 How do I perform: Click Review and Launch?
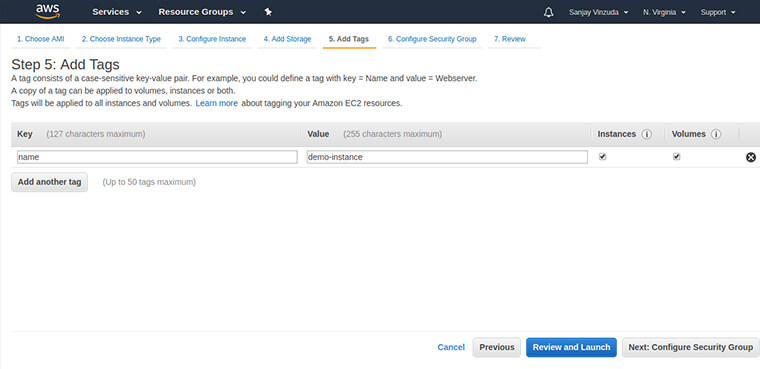coord(571,347)
